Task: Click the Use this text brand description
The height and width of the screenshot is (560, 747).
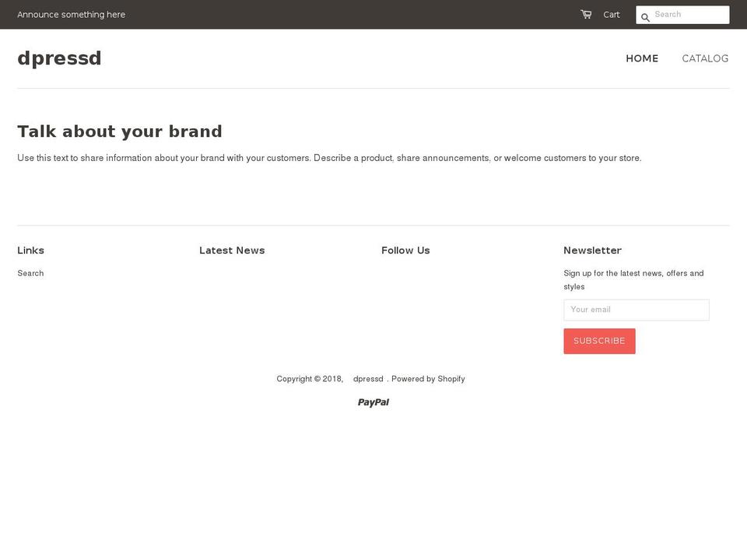Action: [x=329, y=158]
